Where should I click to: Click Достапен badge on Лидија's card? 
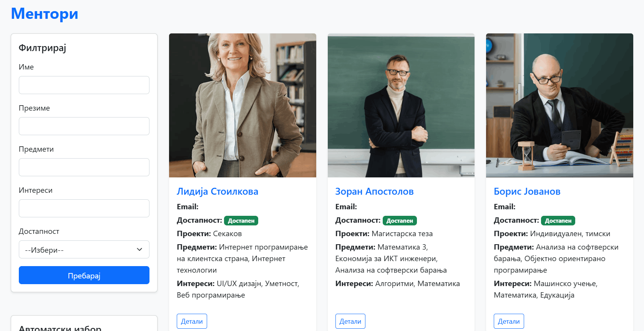[x=241, y=221]
